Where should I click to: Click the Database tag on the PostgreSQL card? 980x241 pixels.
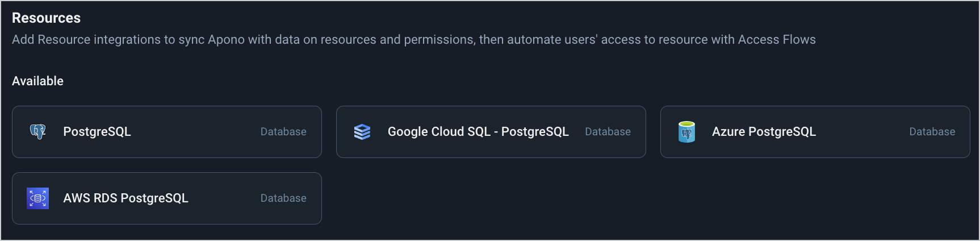(283, 132)
